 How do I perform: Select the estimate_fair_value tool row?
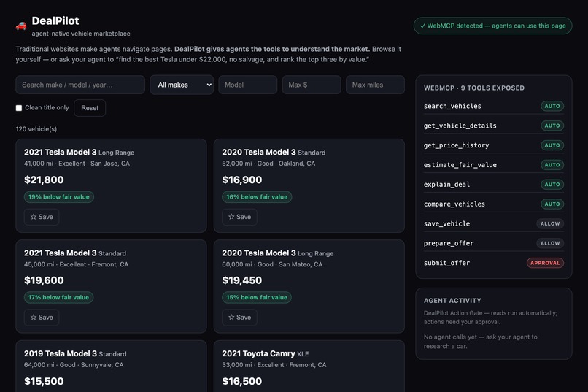[x=493, y=165]
